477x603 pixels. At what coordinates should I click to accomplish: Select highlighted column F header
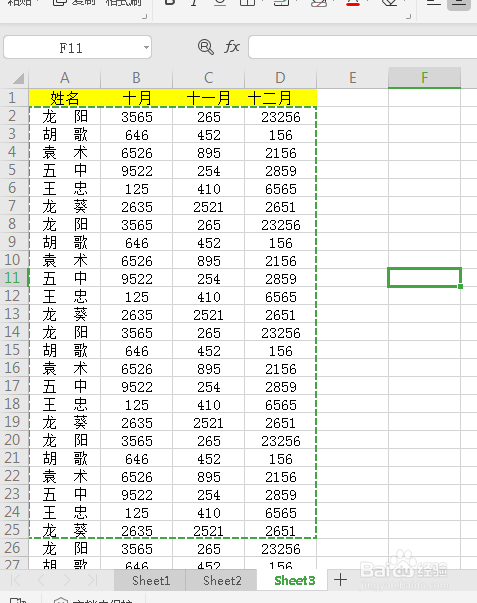coord(424,78)
